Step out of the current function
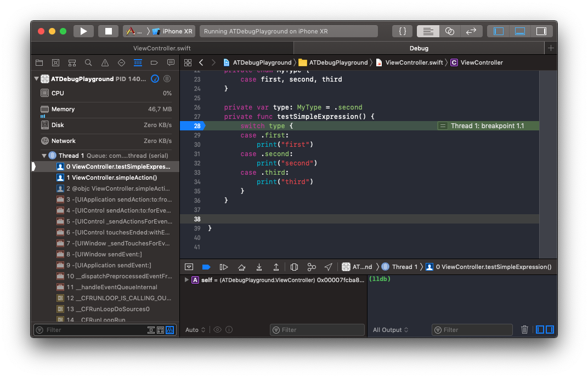The image size is (588, 378). [x=276, y=267]
